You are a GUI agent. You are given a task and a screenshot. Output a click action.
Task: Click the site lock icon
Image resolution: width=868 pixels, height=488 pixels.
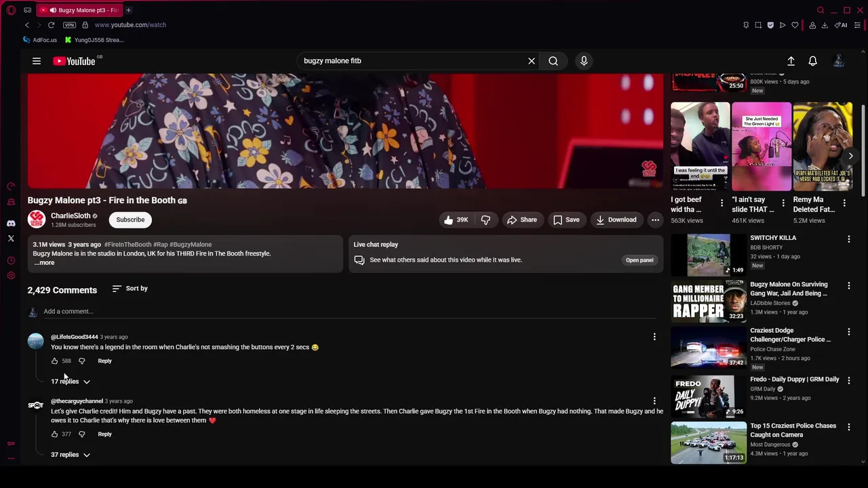85,25
